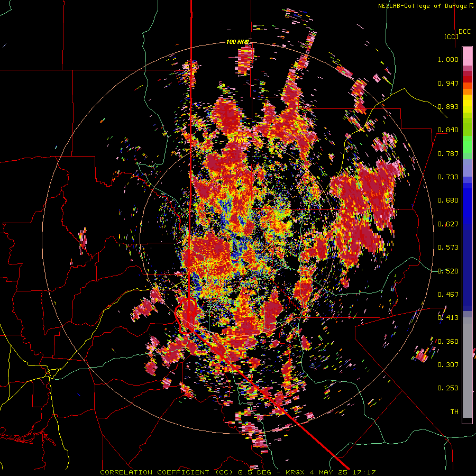Select the 0.627 scale value

448,224
